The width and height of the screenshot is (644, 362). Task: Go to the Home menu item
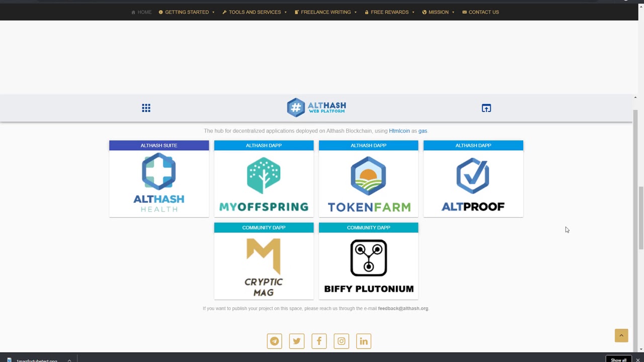click(141, 12)
